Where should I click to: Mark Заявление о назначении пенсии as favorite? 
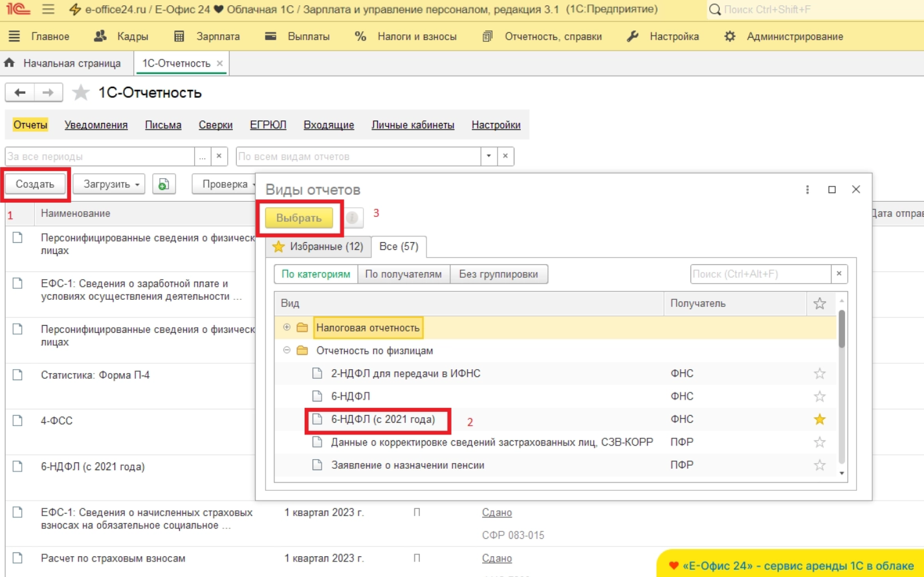coord(819,466)
